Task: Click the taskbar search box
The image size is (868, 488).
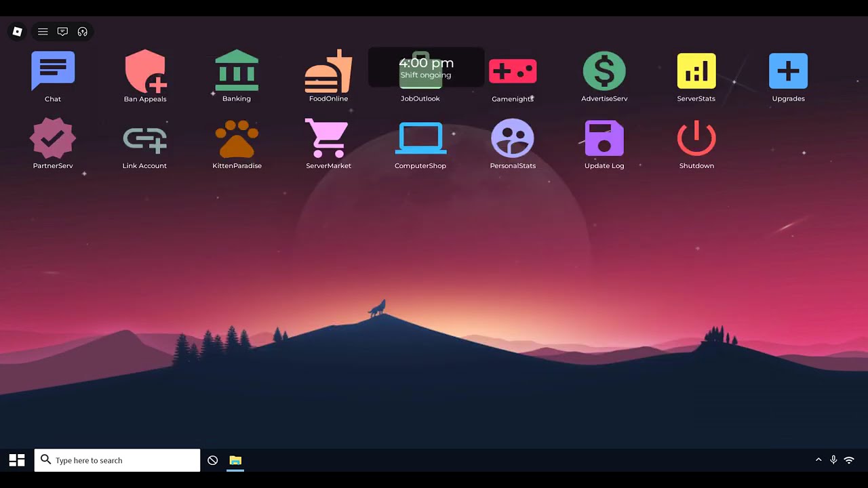Action: point(117,460)
